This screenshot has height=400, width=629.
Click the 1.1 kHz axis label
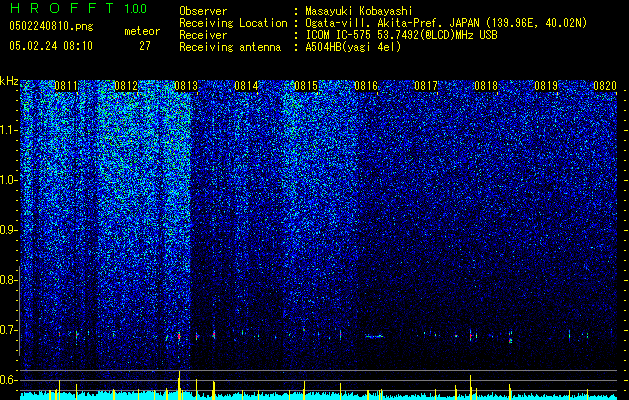(9, 130)
